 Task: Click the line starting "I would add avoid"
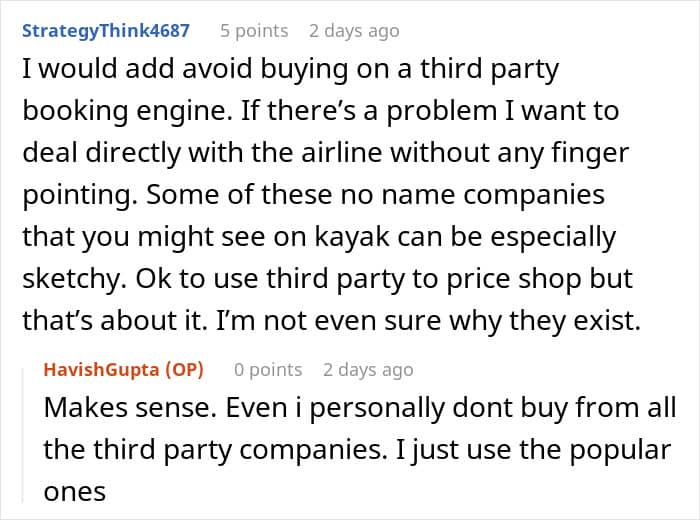[290, 69]
